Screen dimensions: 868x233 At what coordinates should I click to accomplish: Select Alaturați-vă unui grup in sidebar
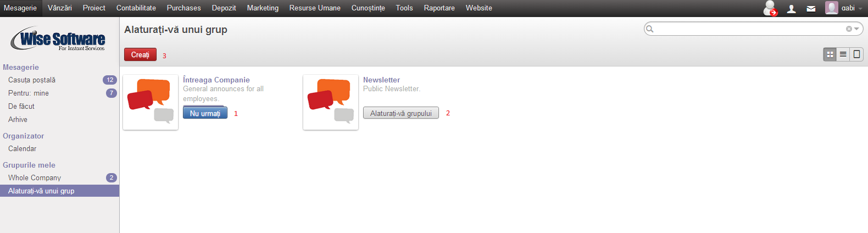click(59, 191)
